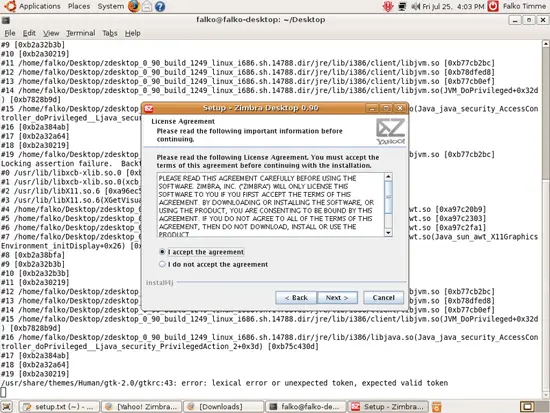Launch Firefox from the top panel icon
The width and height of the screenshot is (550, 413).
[134, 6]
